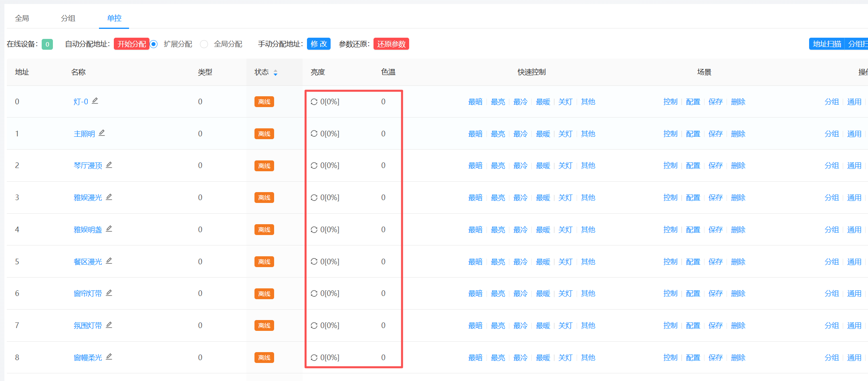The height and width of the screenshot is (381, 868).
Task: Click the 开始分配 button
Action: (x=131, y=44)
